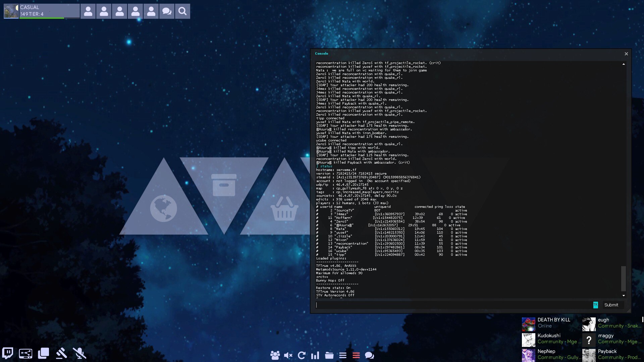Open the friends group icon

275,355
